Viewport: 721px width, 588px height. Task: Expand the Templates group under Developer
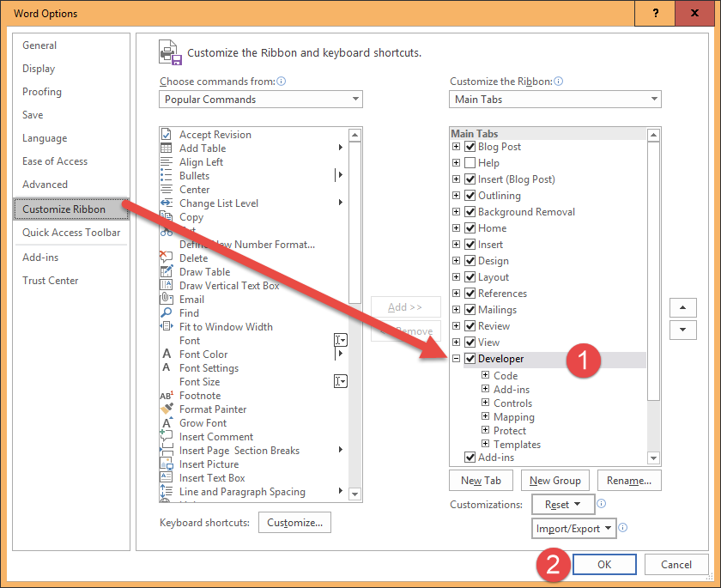(x=485, y=444)
